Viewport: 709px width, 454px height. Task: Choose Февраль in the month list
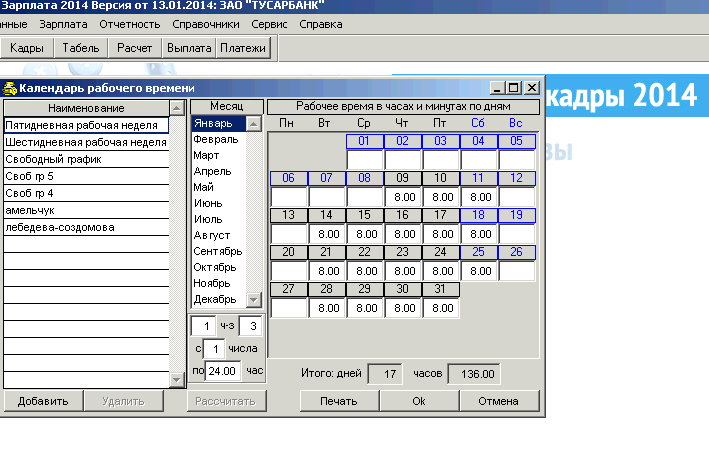tap(216, 140)
